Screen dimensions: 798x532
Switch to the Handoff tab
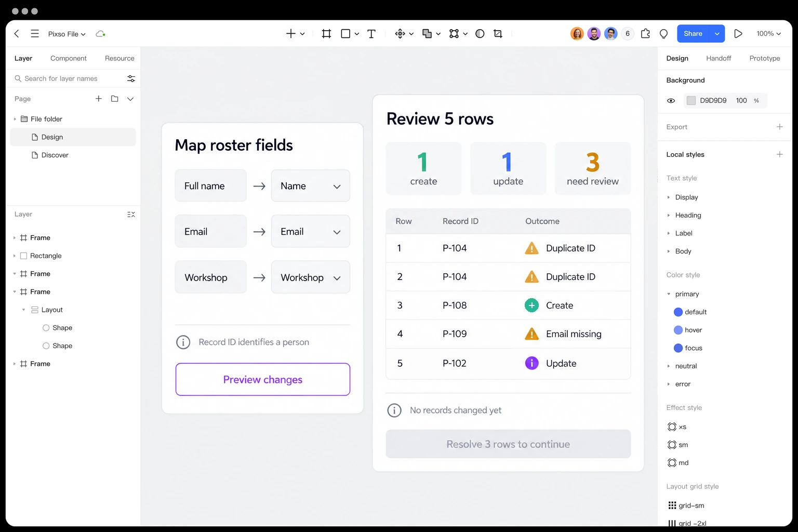tap(719, 58)
